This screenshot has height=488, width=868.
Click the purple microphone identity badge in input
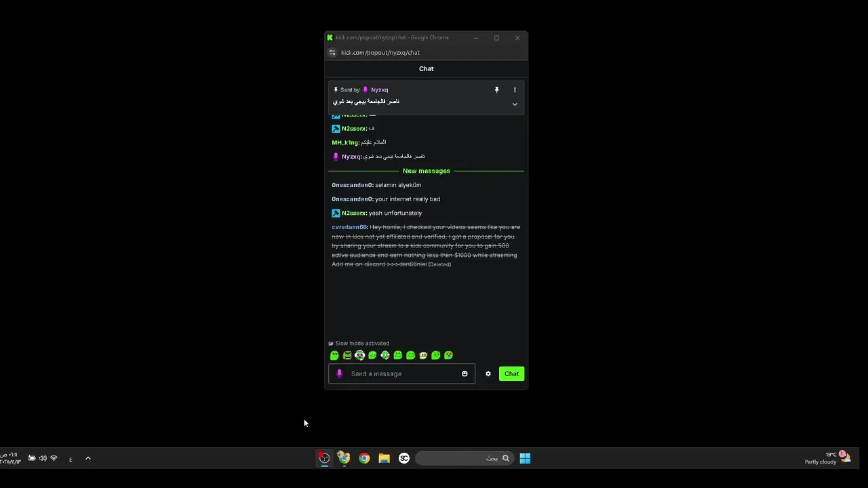tap(340, 373)
